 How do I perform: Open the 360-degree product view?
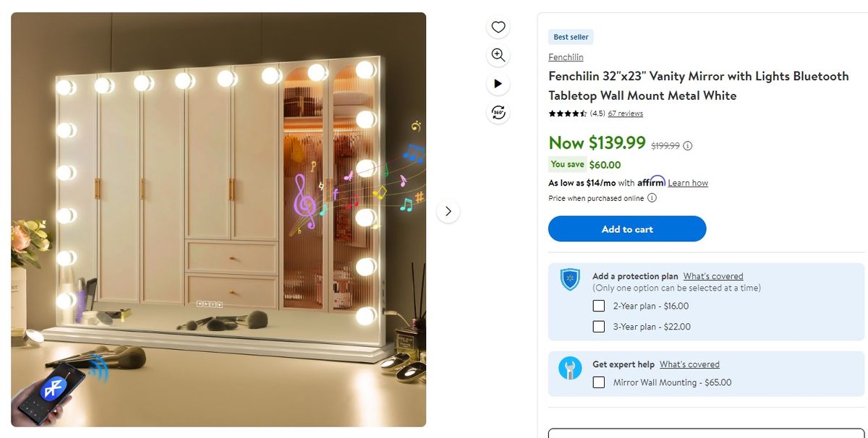tap(498, 113)
